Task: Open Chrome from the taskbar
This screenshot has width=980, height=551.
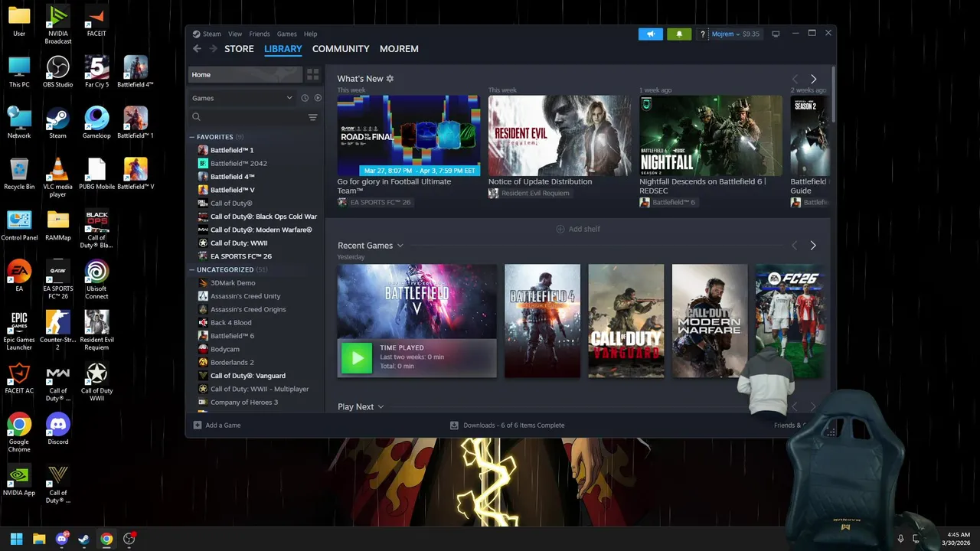Action: pyautogui.click(x=106, y=539)
